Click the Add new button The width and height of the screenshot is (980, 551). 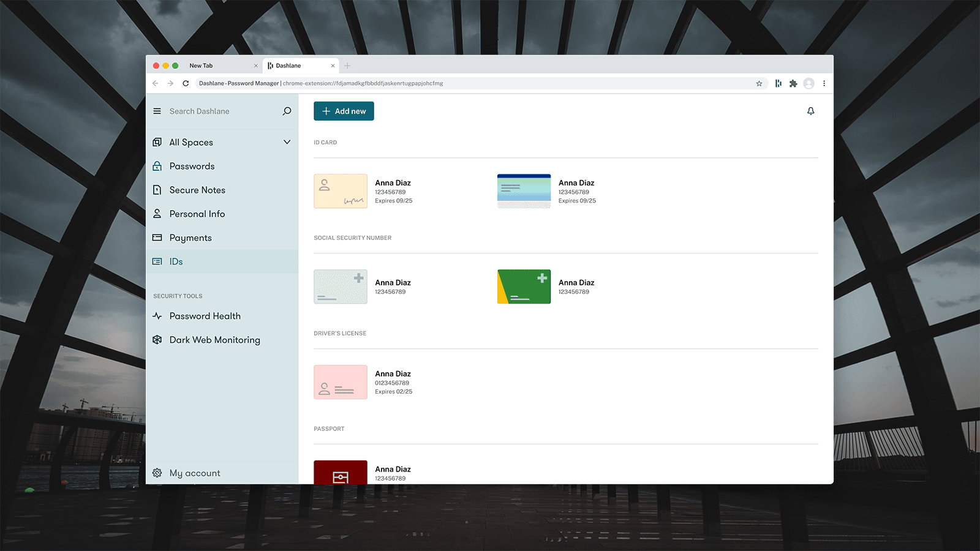click(344, 111)
